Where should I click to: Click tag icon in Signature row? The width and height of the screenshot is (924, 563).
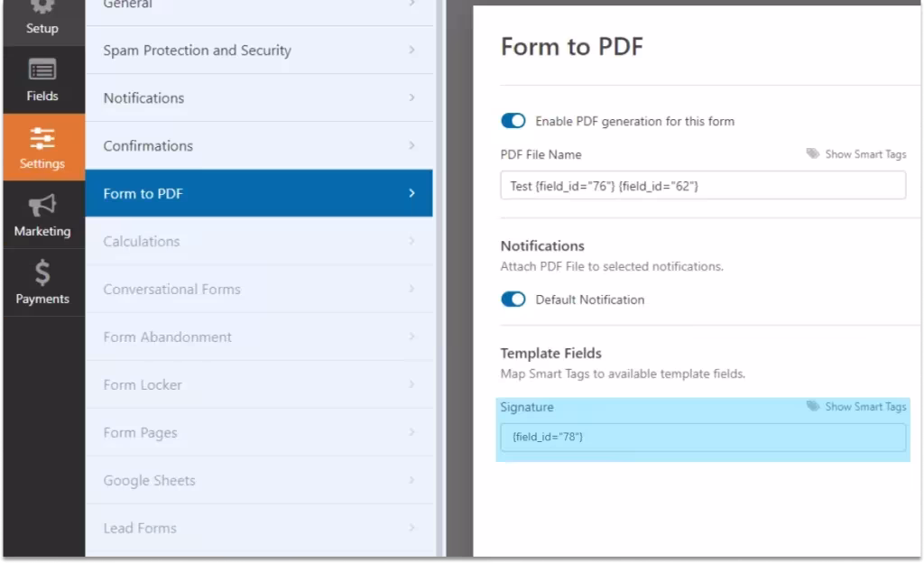(x=813, y=407)
